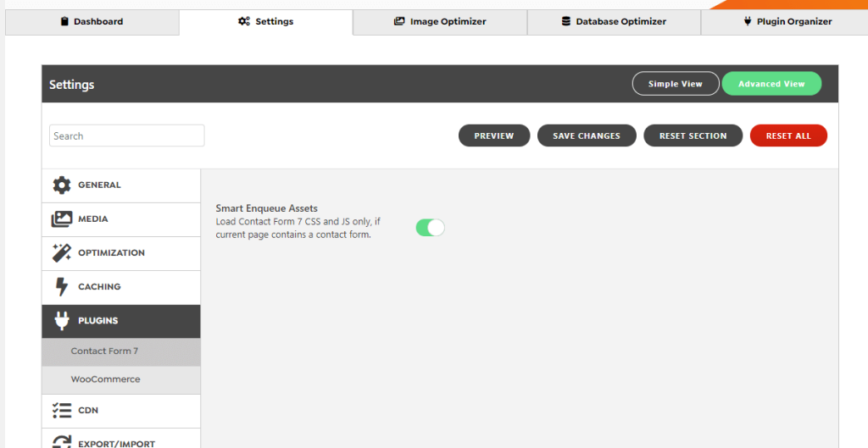This screenshot has width=868, height=448.
Task: Click the CDN checklist icon
Action: click(x=61, y=411)
